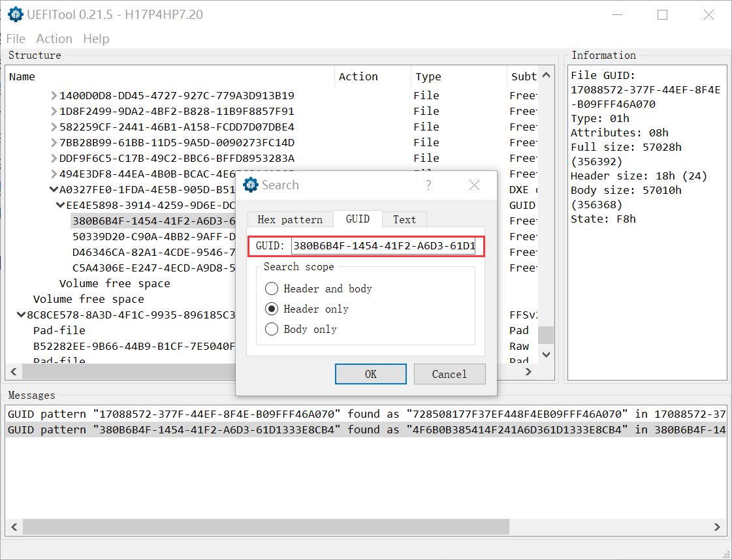Click OK to run the search
Screen dimensions: 732x560
(371, 374)
